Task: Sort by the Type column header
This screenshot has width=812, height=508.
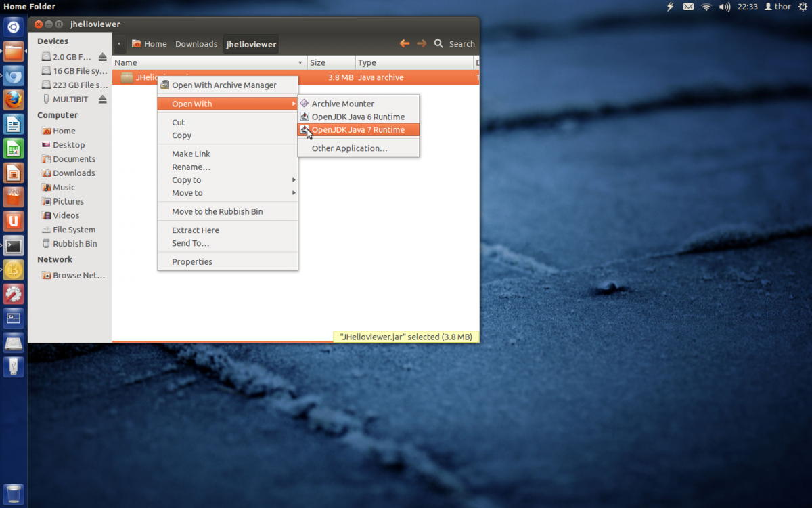Action: tap(415, 62)
